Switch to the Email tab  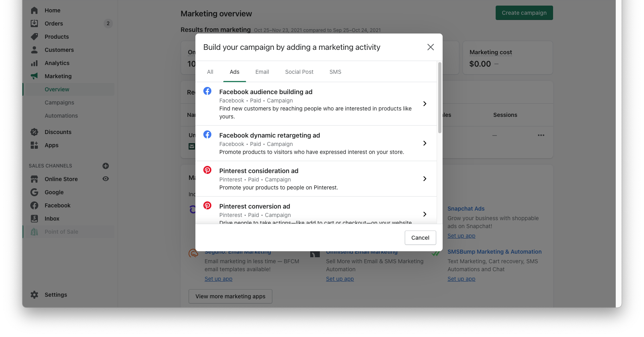(262, 72)
